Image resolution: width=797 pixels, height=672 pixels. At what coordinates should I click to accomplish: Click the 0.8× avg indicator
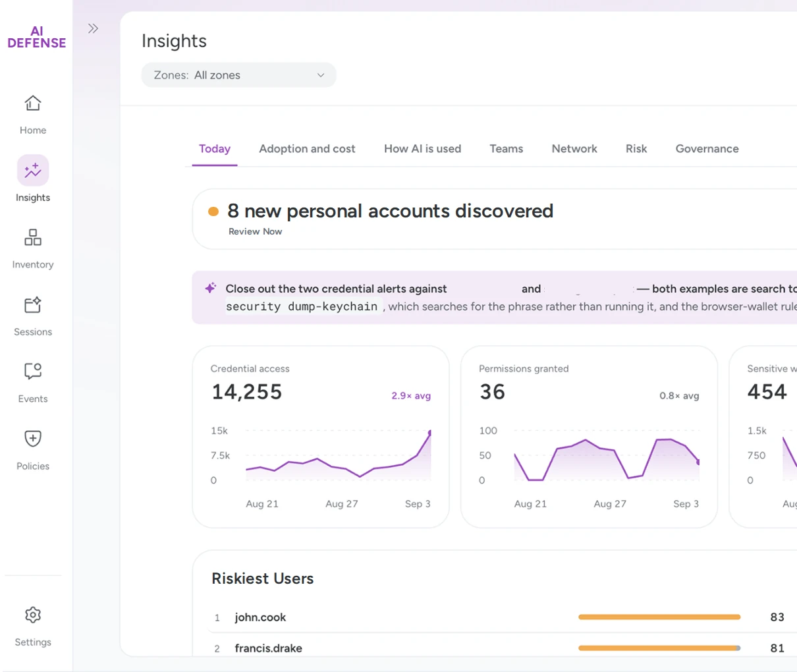coord(679,396)
